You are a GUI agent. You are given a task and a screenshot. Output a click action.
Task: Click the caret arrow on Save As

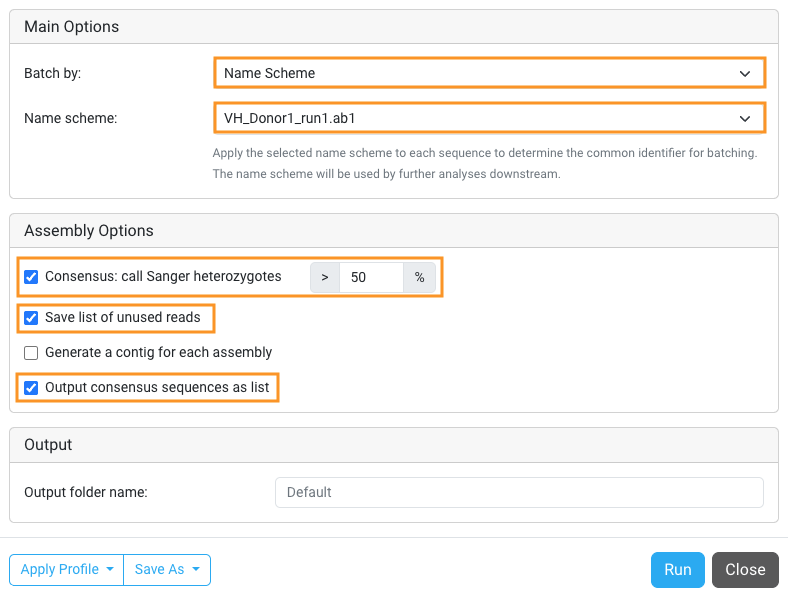[x=194, y=570]
